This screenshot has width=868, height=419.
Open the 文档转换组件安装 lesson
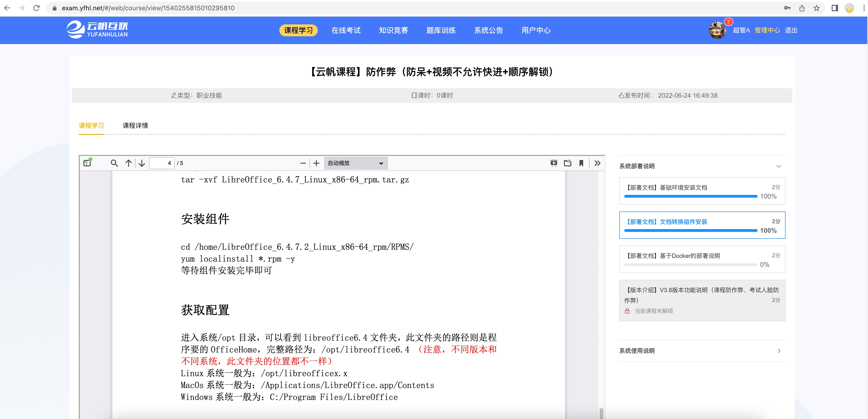coord(702,225)
